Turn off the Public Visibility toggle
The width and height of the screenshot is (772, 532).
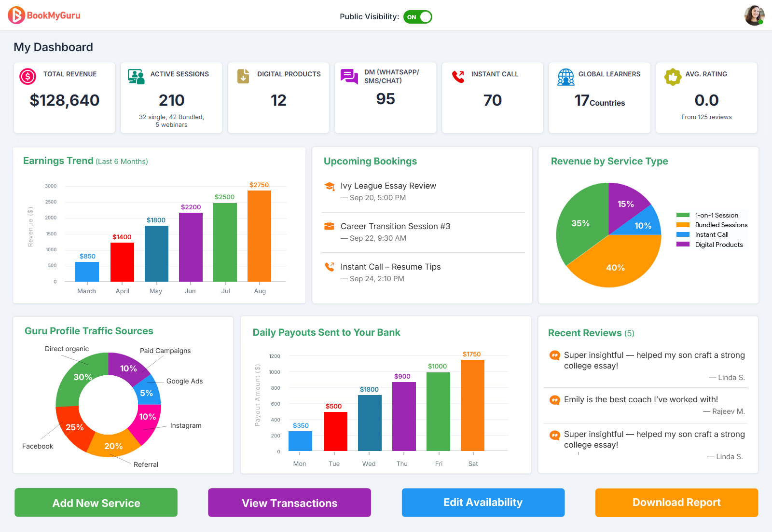417,17
